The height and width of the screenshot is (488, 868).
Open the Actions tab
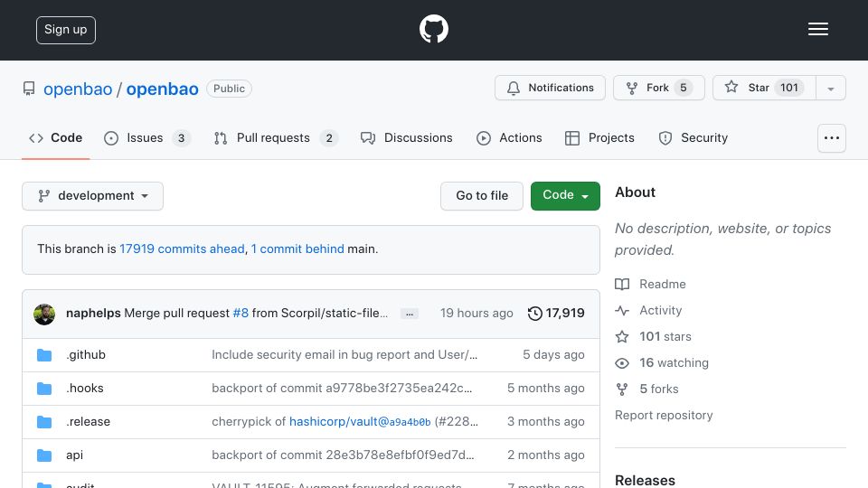click(x=509, y=137)
